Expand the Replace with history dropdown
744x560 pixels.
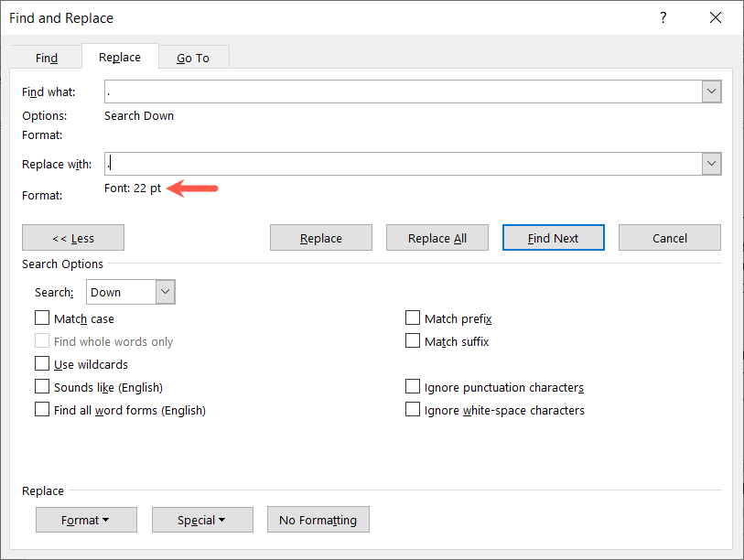pos(711,164)
